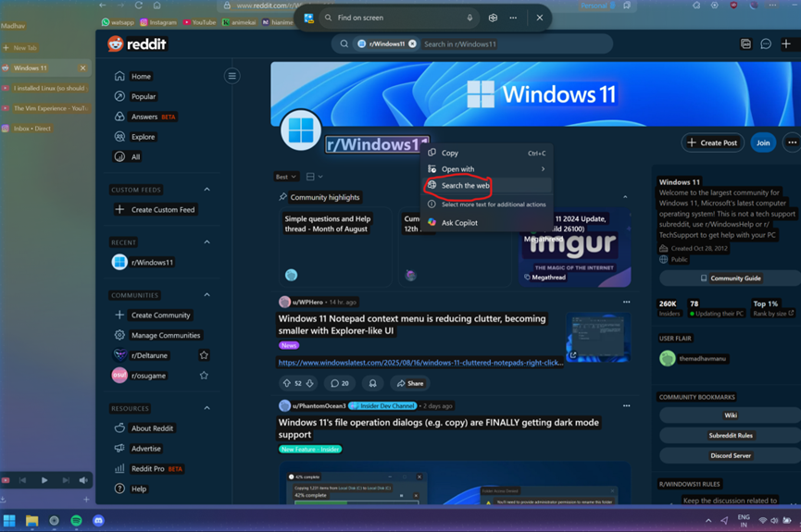801x532 pixels.
Task: Give award to Notepad post
Action: 373,383
